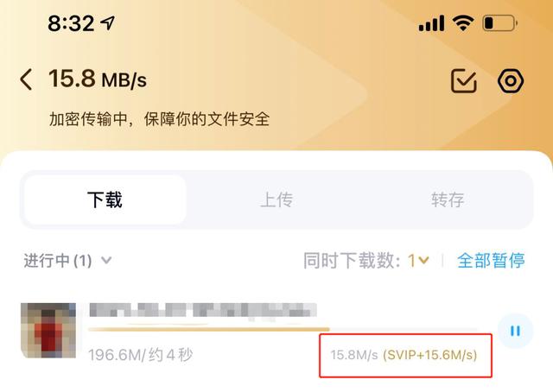Tap the SVIP+15.6M/s speed label
The height and width of the screenshot is (392, 553).
[430, 355]
